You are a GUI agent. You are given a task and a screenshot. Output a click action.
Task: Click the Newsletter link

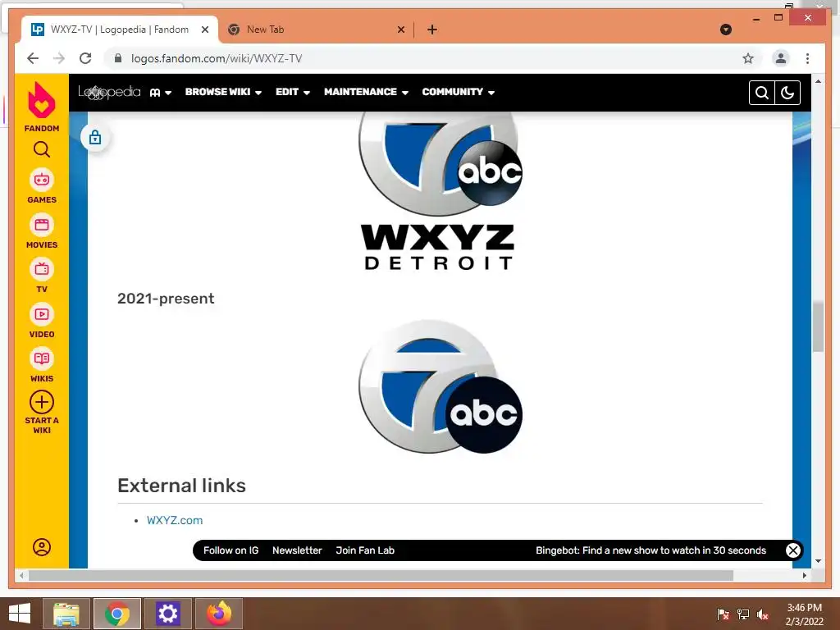coord(297,550)
